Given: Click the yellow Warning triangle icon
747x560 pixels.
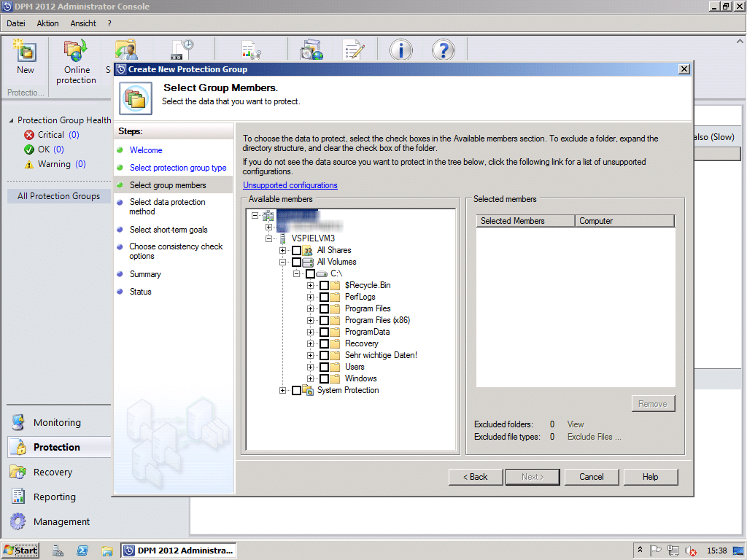Looking at the screenshot, I should tap(29, 164).
